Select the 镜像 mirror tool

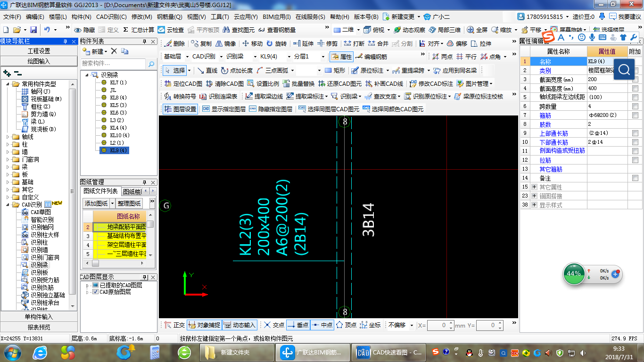(x=225, y=44)
